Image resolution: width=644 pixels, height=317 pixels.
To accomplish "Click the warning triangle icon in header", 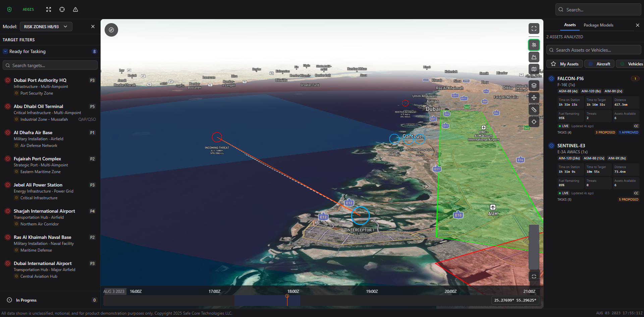I will coord(75,9).
